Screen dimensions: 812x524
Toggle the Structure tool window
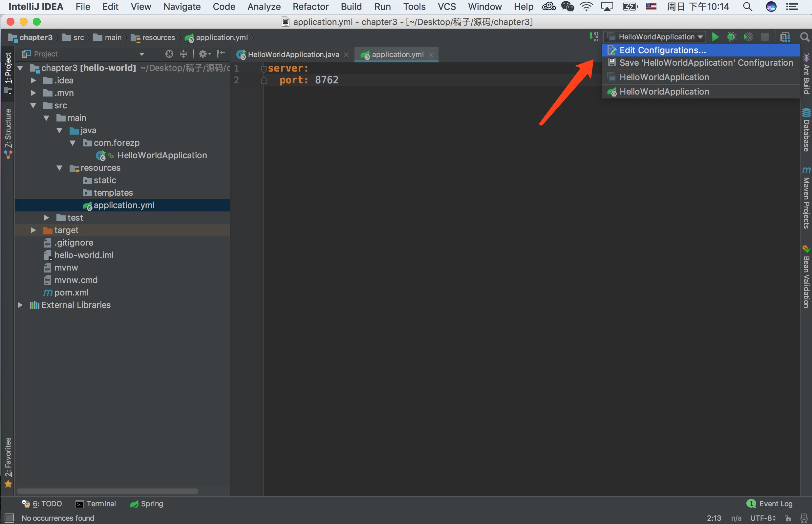pos(8,133)
